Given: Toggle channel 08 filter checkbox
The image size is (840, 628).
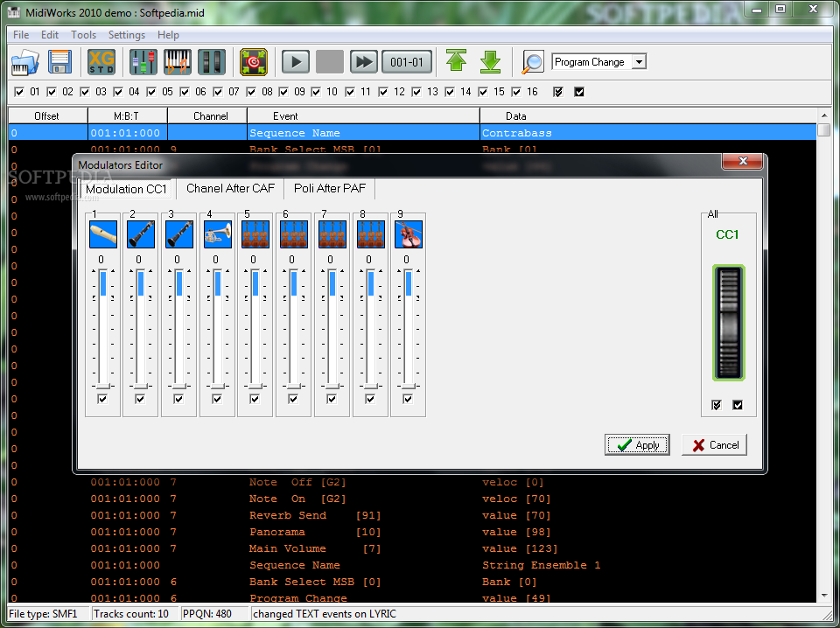Looking at the screenshot, I should click(x=251, y=92).
